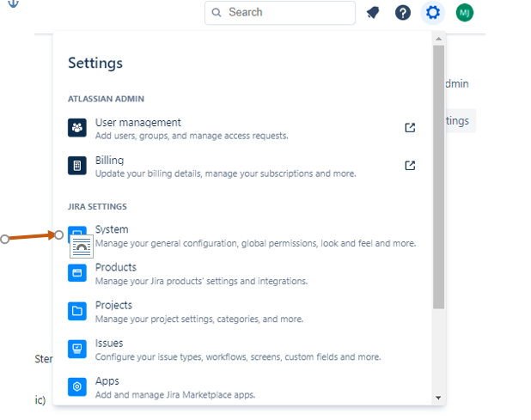Open the help question mark icon
The image size is (531, 420).
click(403, 13)
